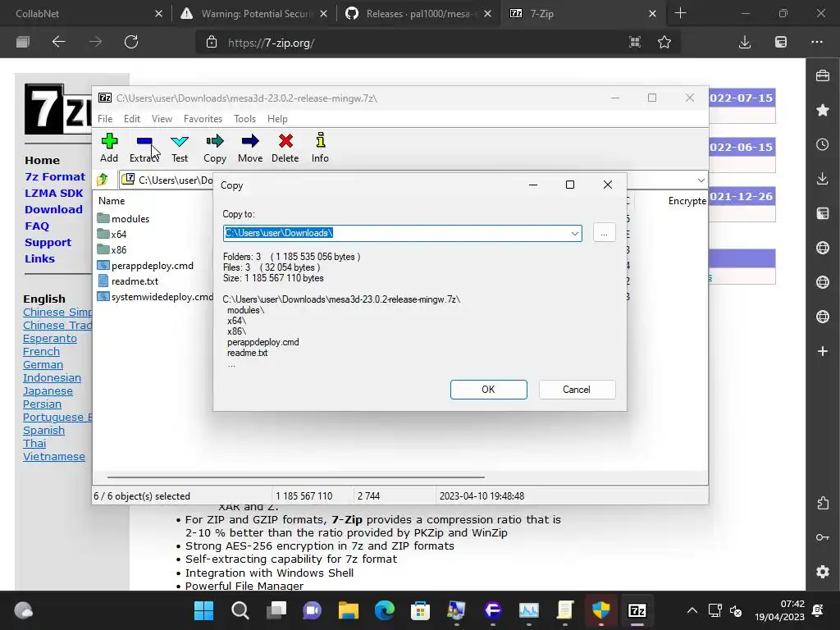Click the sidebar briefcase icon
Screen dimensions: 840x630
coord(823,76)
